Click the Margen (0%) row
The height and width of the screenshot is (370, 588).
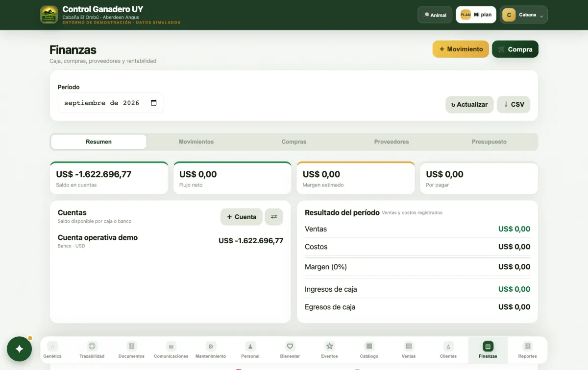tap(417, 267)
